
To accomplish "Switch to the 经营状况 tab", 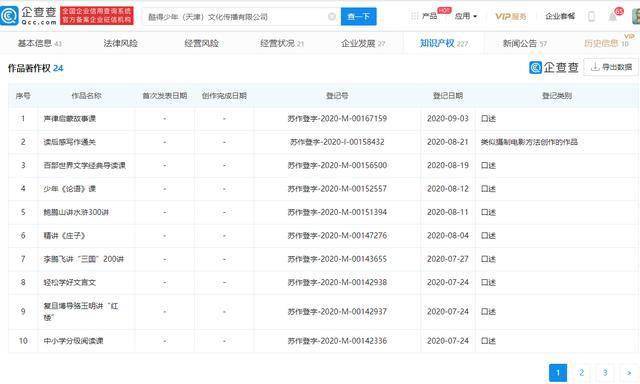I will [282, 43].
